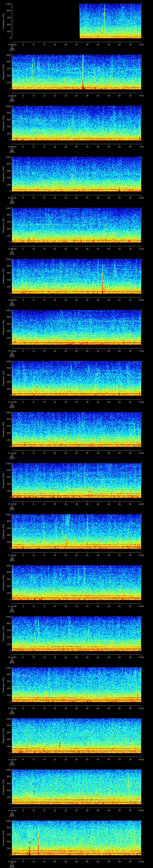Screen dimensions: 153x868
Task: Click the 13:14:00 start time label
Action: [x=12, y=555]
